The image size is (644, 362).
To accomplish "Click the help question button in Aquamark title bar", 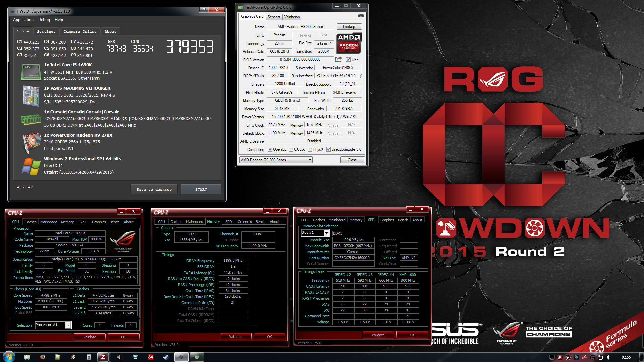I will tap(204, 10).
